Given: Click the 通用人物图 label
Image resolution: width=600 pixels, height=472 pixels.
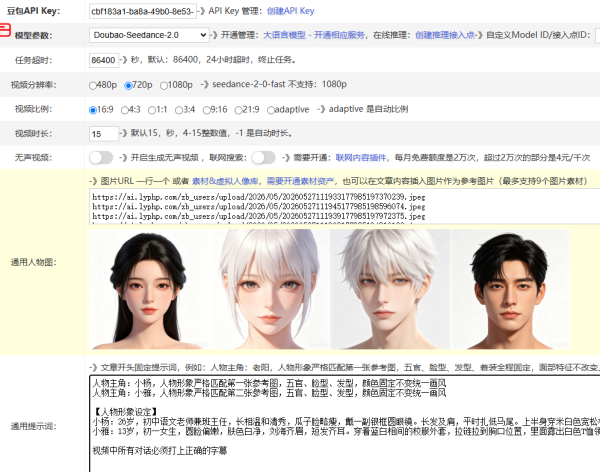Looking at the screenshot, I should 33,262.
